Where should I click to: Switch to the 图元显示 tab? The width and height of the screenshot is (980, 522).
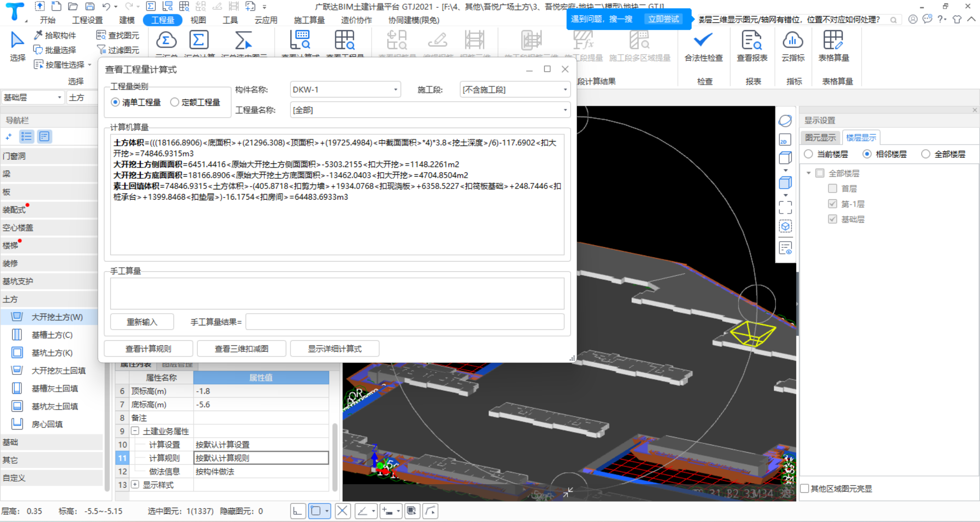(820, 137)
